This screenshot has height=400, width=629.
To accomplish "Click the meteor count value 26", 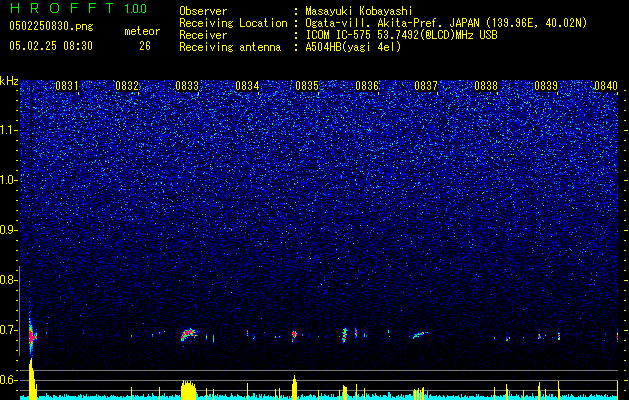I will tap(145, 46).
